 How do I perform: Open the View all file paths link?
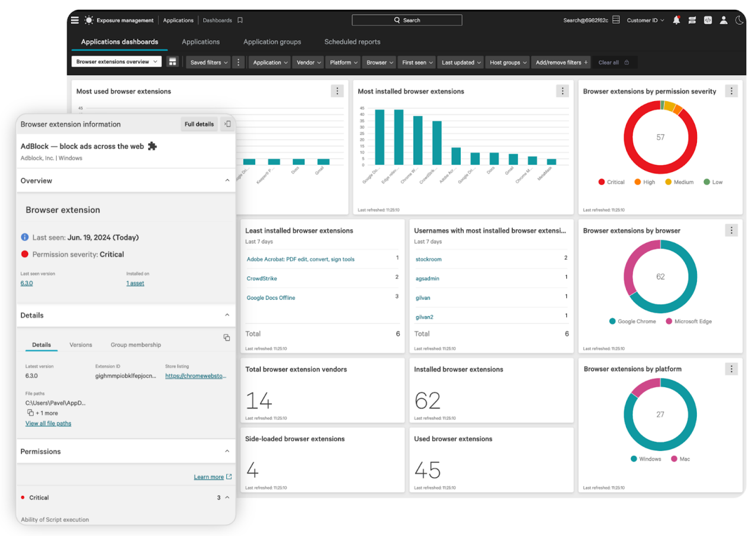[48, 424]
